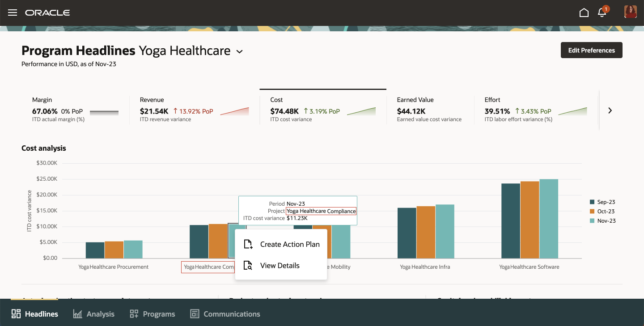Viewport: 644px width, 326px height.
Task: Click the Create Action Plan document icon
Action: (x=248, y=244)
